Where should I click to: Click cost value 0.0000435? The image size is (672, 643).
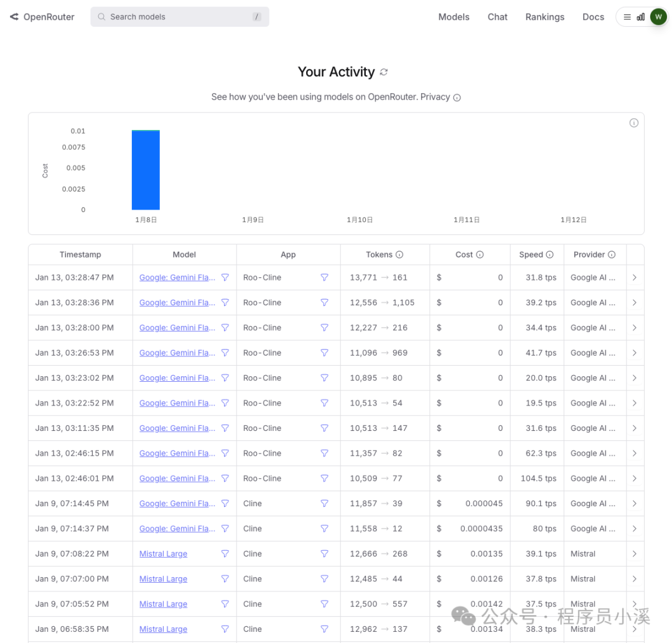pyautogui.click(x=481, y=529)
